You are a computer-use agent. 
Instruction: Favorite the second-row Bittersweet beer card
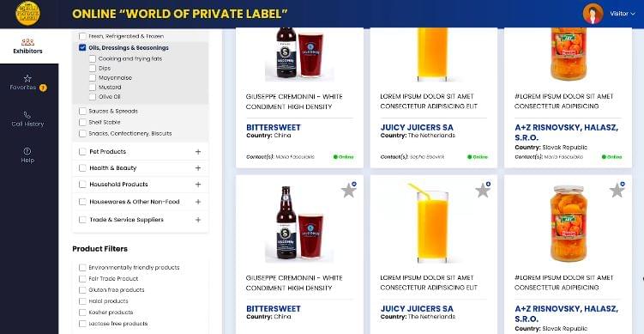tap(349, 190)
